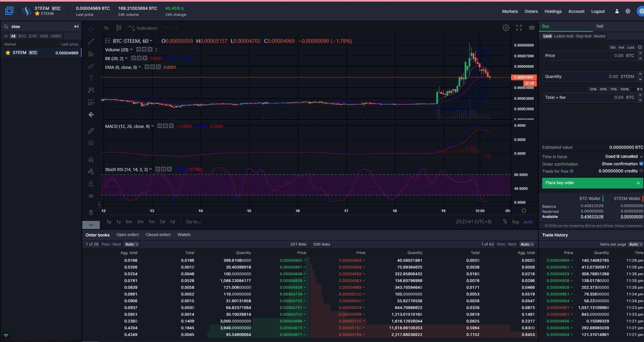Go to Next page of asks
The image size is (644, 342).
[x=512, y=244]
